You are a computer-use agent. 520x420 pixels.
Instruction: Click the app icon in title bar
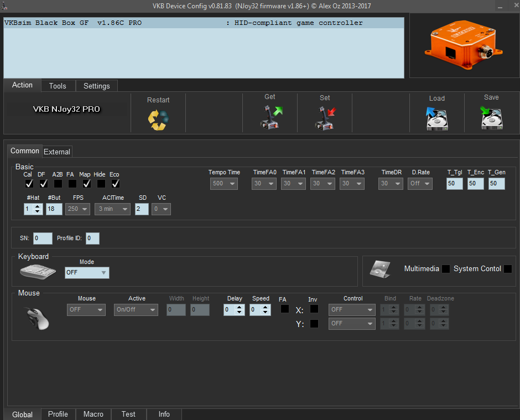pos(4,6)
